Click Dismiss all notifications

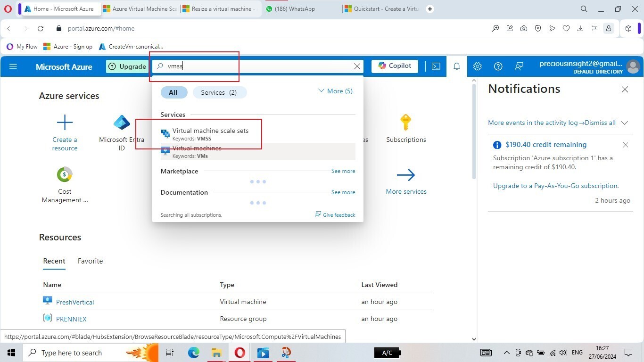tap(600, 123)
